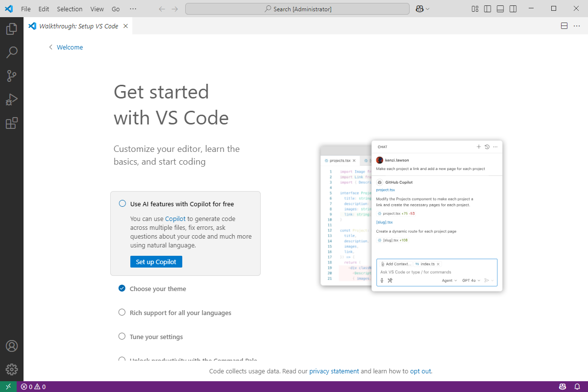588x392 pixels.
Task: Uncheck the Choose your theme step
Action: click(x=122, y=288)
